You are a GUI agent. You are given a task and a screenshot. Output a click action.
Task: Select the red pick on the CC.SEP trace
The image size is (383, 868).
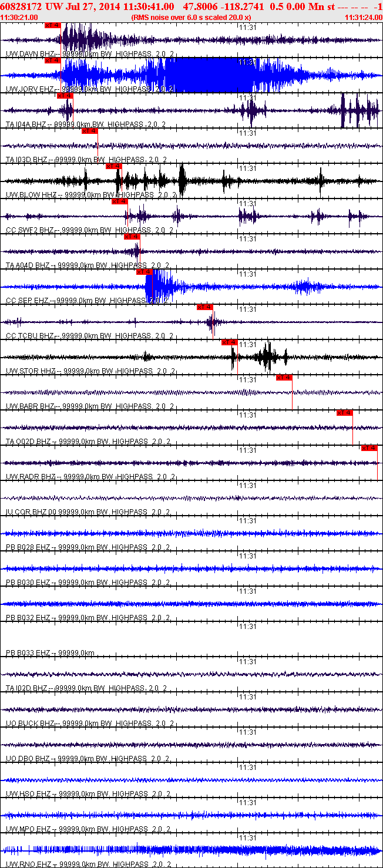[144, 272]
